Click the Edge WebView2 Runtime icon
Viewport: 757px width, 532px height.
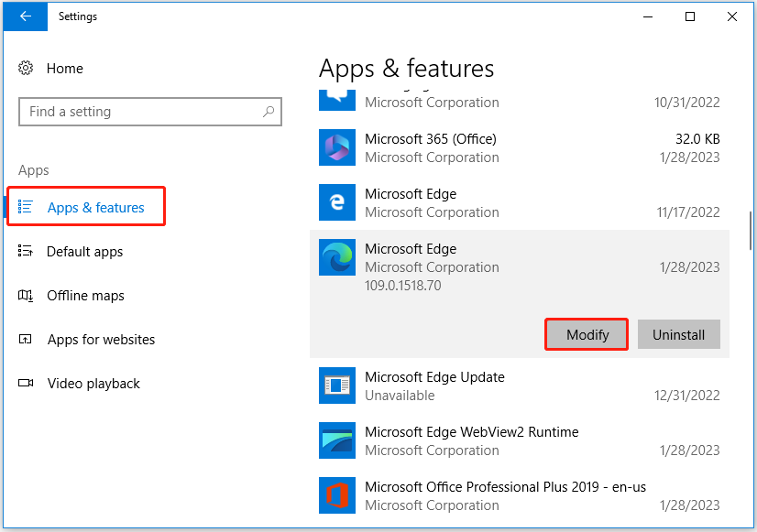pos(337,440)
